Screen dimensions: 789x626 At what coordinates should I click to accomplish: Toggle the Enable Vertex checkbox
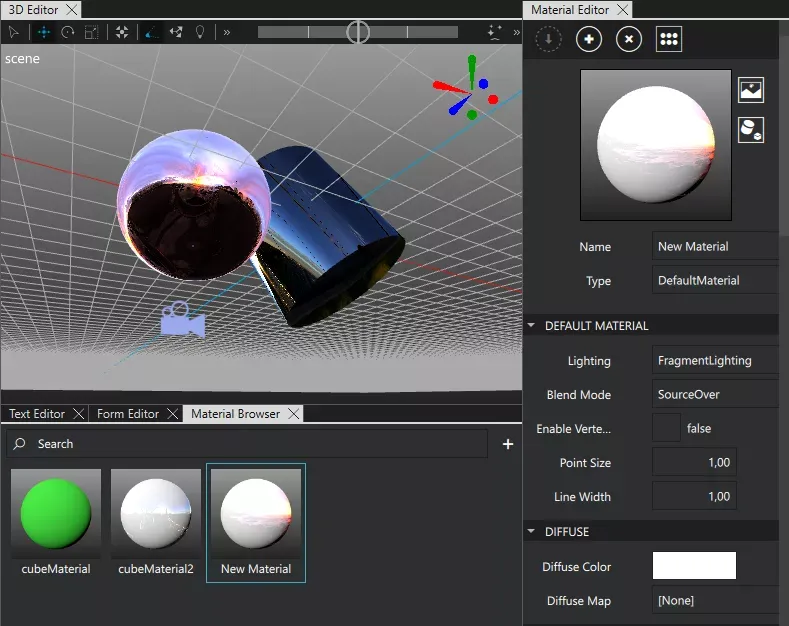666,428
